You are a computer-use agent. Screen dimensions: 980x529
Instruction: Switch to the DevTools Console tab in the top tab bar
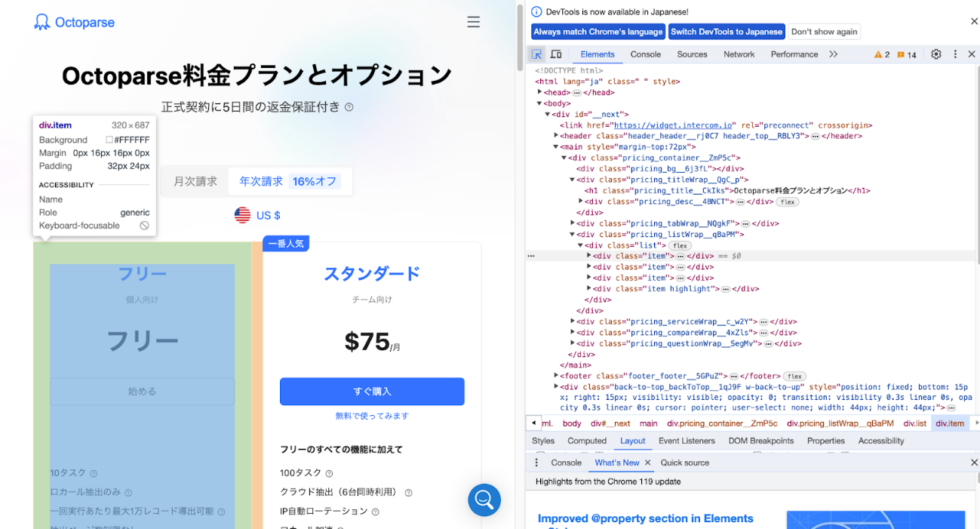tap(646, 54)
